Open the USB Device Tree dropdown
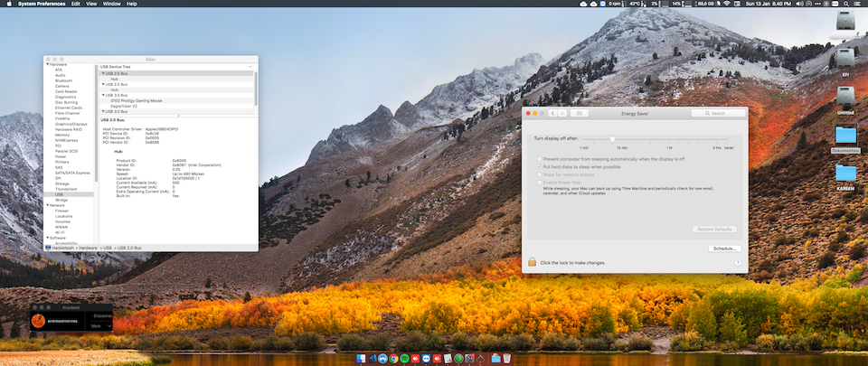 pos(250,67)
